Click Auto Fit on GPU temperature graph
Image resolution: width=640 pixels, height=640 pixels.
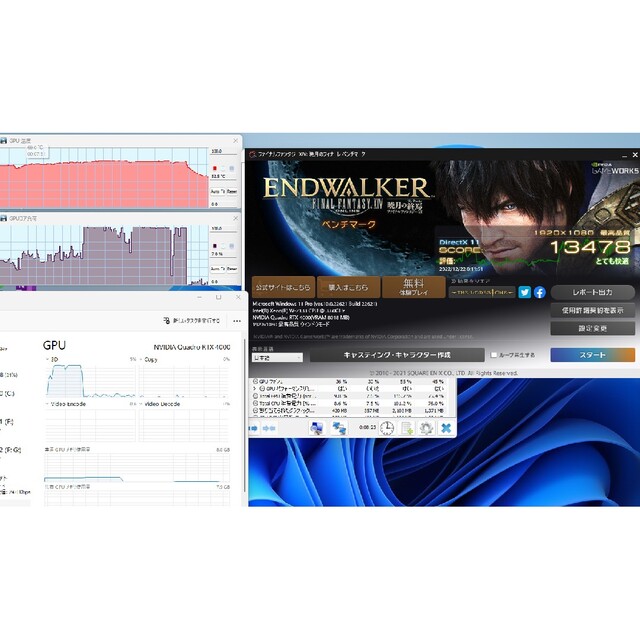(x=218, y=191)
